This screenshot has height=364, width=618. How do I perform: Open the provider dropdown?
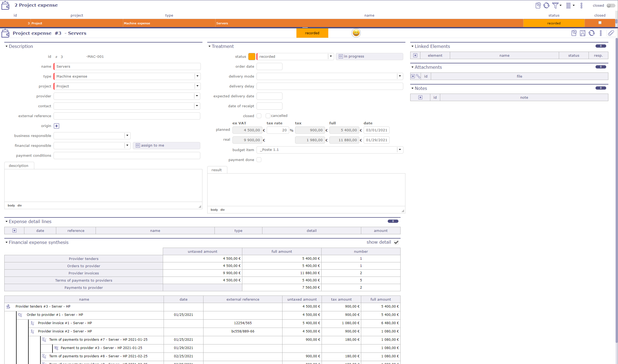(197, 96)
